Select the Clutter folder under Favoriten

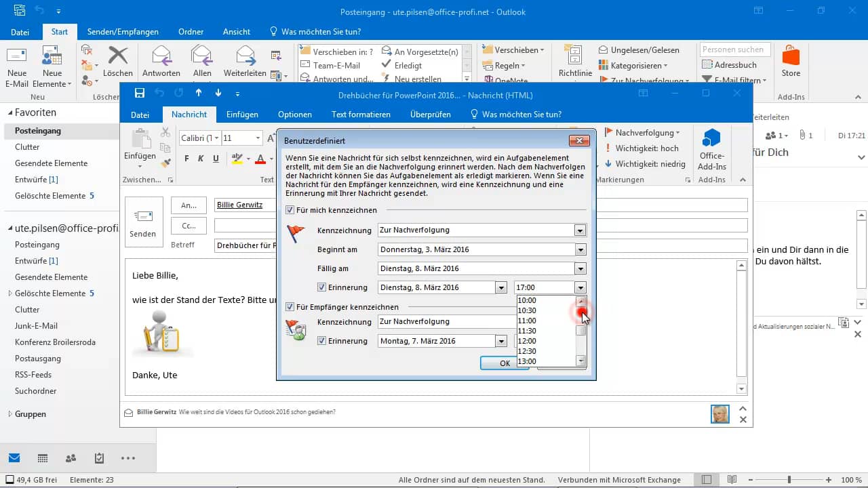pyautogui.click(x=27, y=147)
